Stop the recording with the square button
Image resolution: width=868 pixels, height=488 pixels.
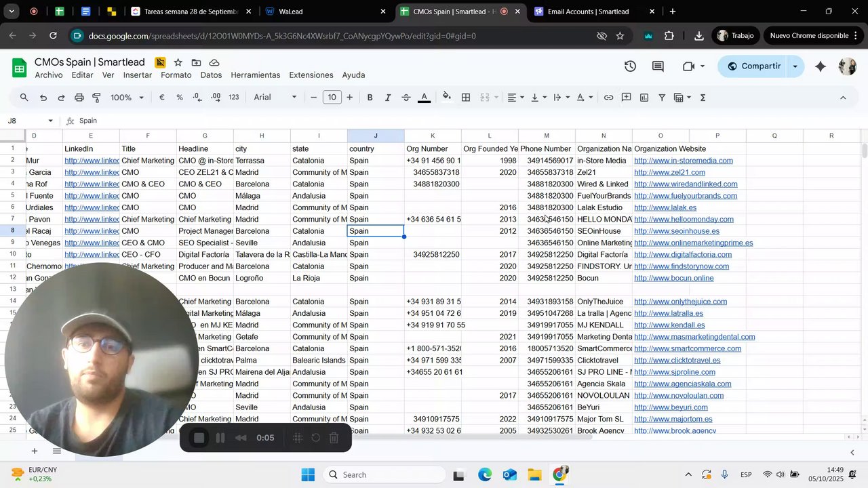pyautogui.click(x=199, y=438)
